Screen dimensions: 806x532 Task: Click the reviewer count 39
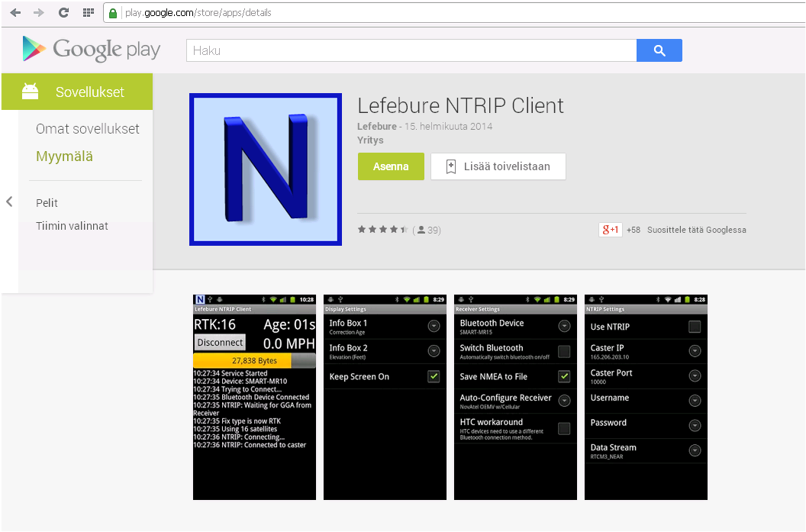[x=429, y=230]
